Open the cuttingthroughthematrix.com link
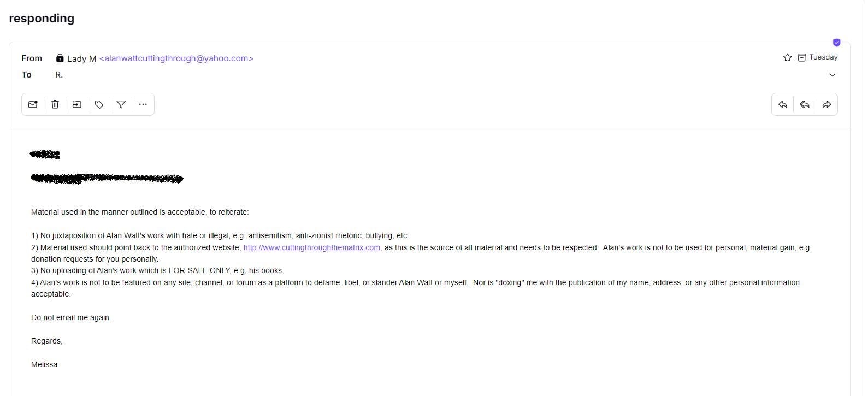The image size is (868, 396). tap(312, 247)
